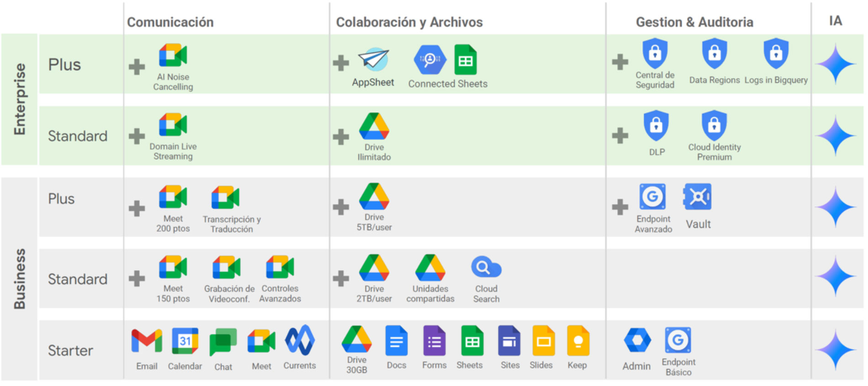Open the Google Chat icon
This screenshot has width=868, height=386.
pos(223,342)
